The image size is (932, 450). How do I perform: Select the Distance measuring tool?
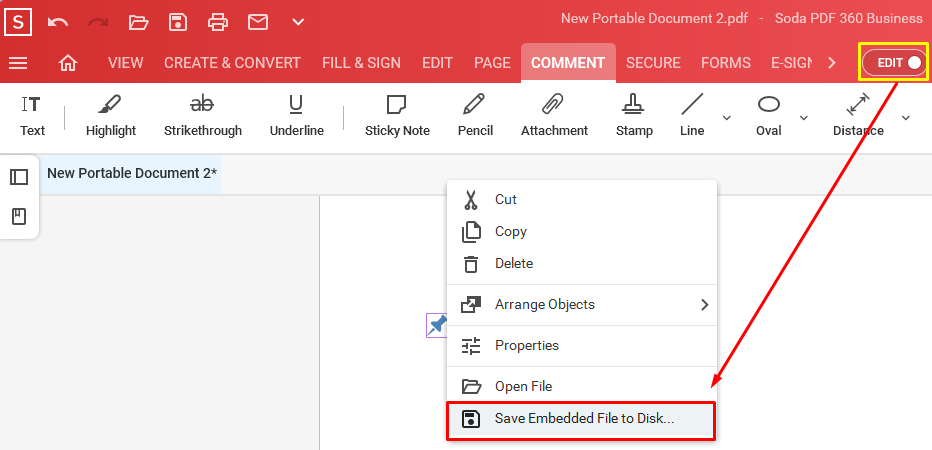tap(858, 117)
